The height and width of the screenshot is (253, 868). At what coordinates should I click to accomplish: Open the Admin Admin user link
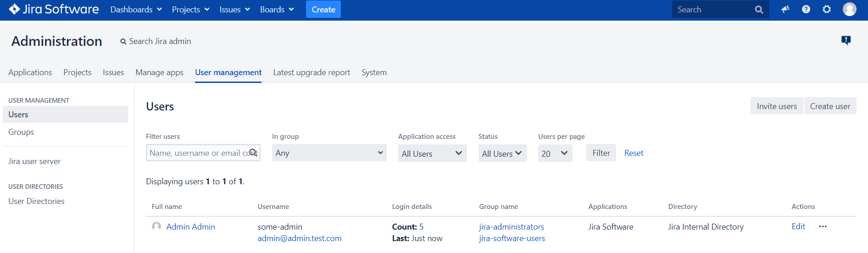click(x=190, y=227)
